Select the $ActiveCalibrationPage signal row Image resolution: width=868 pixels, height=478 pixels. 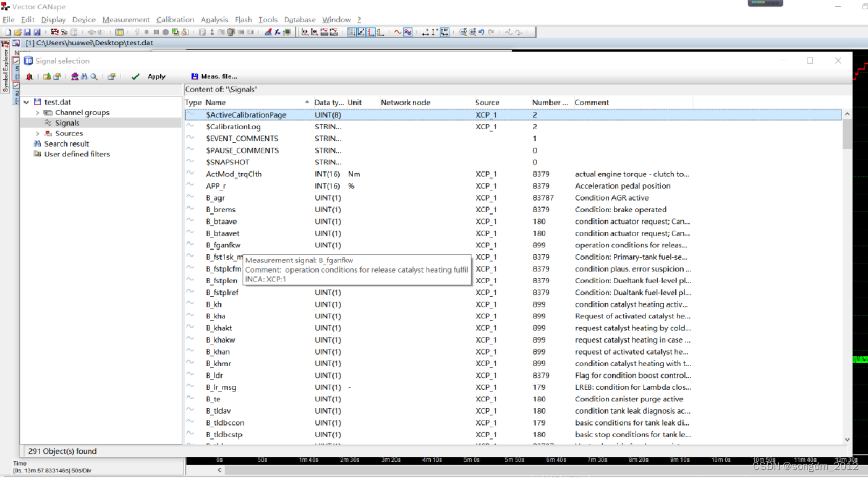click(x=513, y=115)
